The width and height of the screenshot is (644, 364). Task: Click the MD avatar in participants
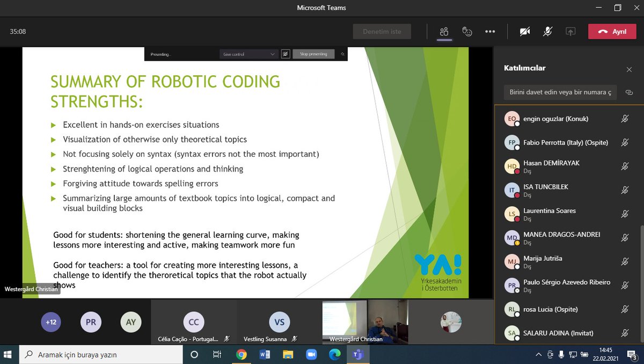pos(512,238)
